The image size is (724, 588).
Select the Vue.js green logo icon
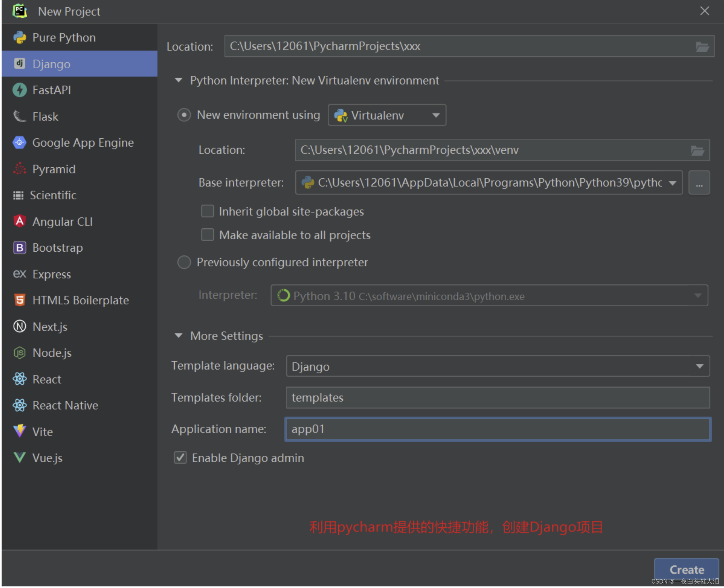[19, 458]
